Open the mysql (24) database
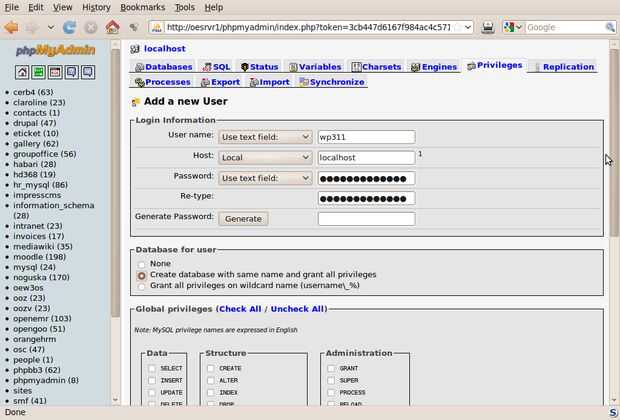This screenshot has width=620, height=420. click(x=34, y=267)
